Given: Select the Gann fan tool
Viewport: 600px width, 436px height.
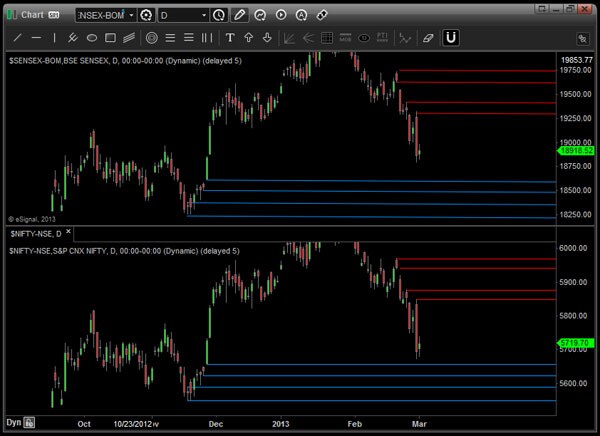Looking at the screenshot, I should pos(289,38).
